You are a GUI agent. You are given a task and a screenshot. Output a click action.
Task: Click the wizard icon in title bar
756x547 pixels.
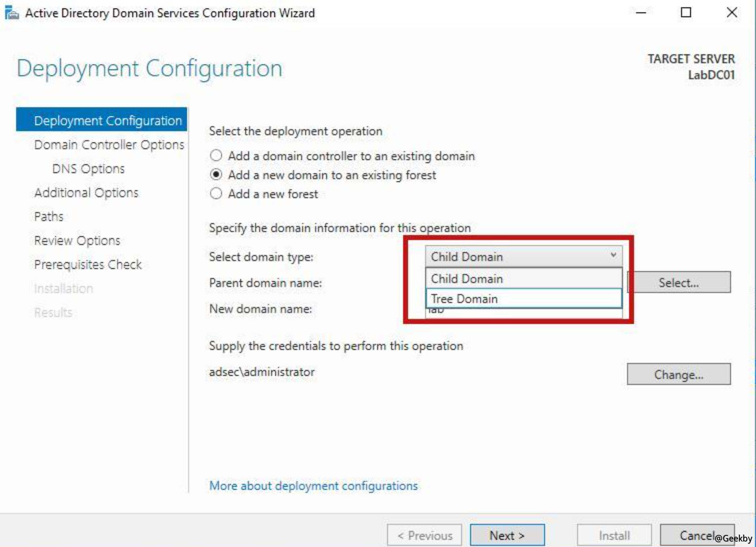click(x=12, y=13)
